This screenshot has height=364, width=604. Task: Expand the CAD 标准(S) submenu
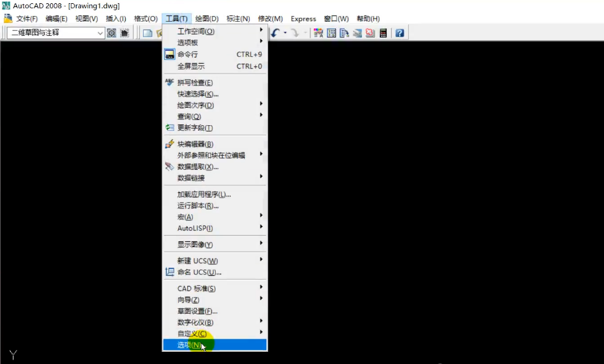tap(215, 289)
